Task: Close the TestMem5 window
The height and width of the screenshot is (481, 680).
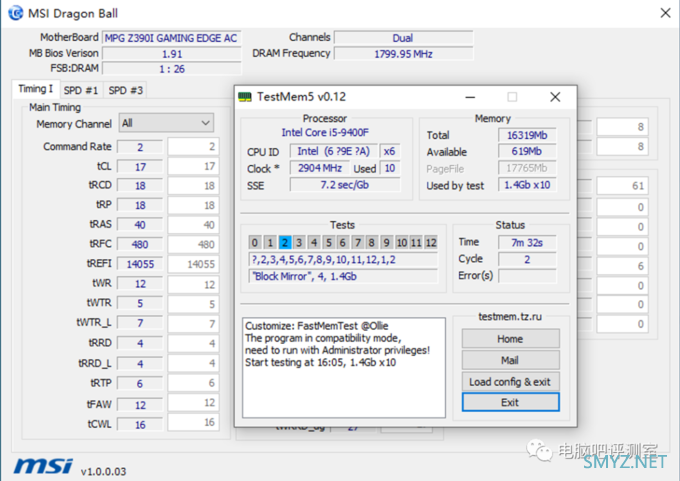Action: (x=555, y=97)
